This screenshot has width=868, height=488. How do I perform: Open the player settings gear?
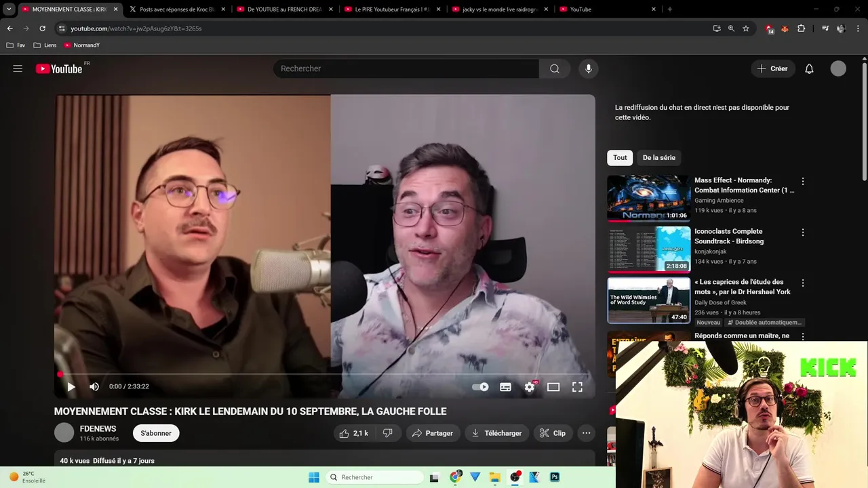pos(530,387)
